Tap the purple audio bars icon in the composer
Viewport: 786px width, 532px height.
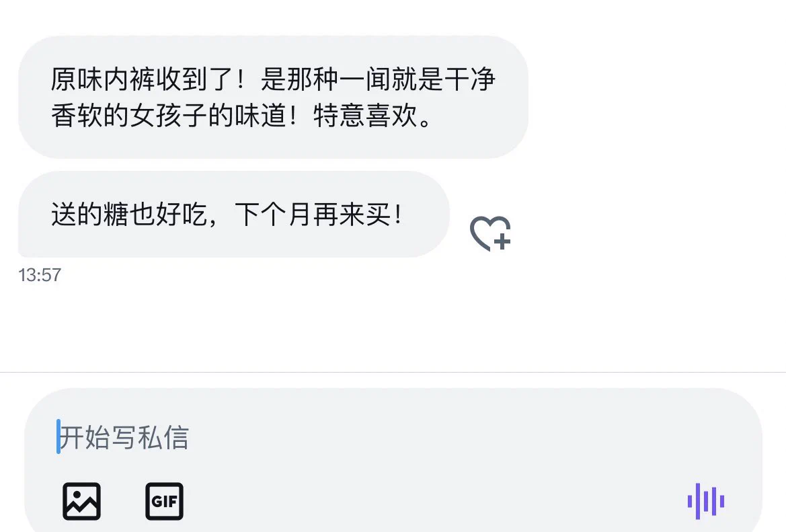click(706, 501)
